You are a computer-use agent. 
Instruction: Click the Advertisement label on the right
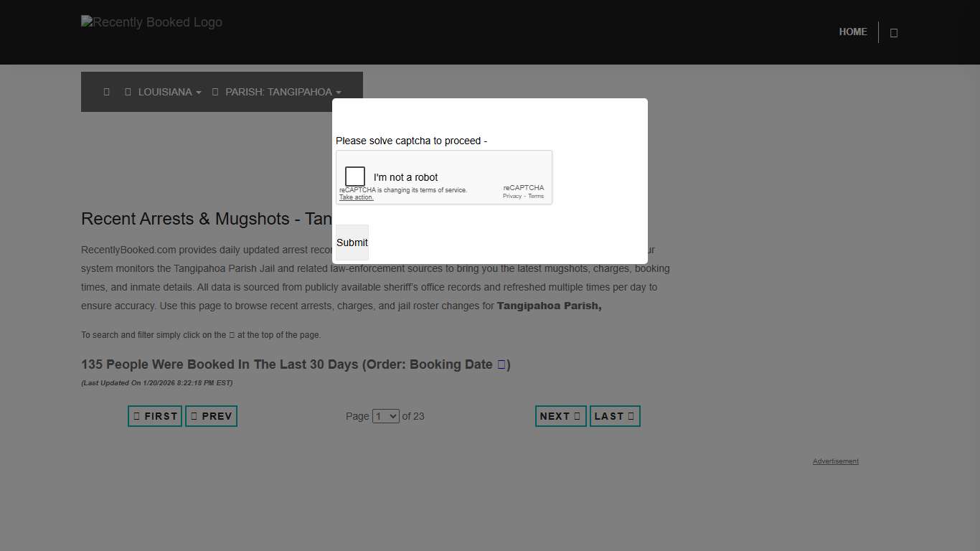click(835, 461)
